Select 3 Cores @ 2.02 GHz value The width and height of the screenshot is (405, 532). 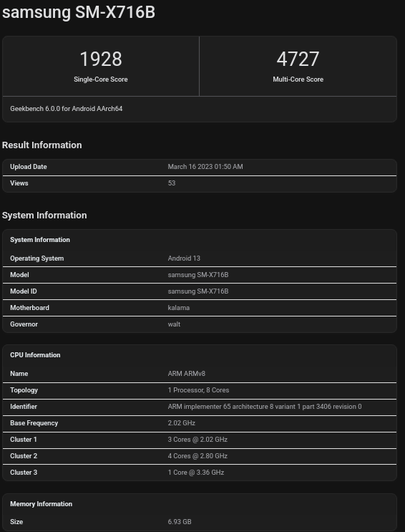point(197,440)
